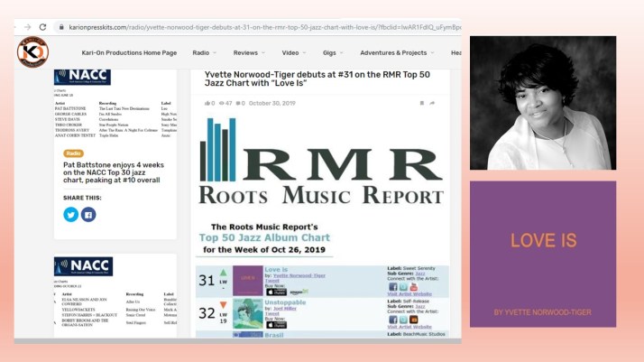Open the Video menu item
The width and height of the screenshot is (644, 362).
coord(290,53)
